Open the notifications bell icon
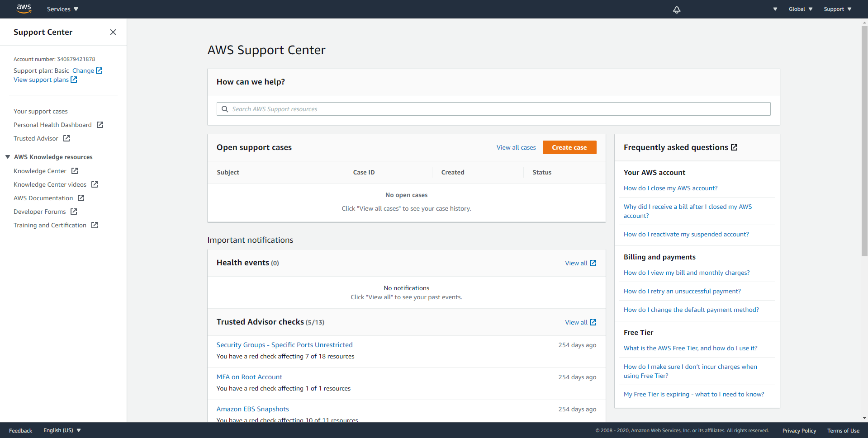 point(677,9)
